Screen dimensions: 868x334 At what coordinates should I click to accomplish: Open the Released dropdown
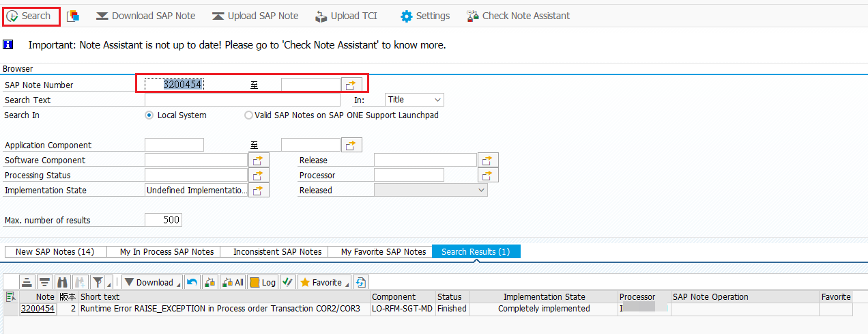tap(431, 191)
